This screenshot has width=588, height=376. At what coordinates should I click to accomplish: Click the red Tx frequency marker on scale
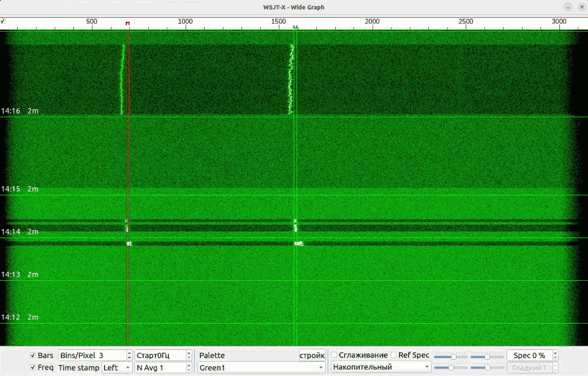tap(128, 24)
